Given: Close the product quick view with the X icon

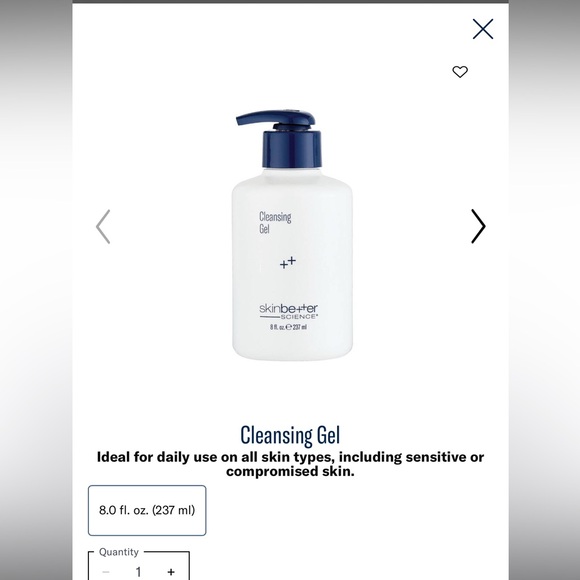Looking at the screenshot, I should tap(483, 29).
